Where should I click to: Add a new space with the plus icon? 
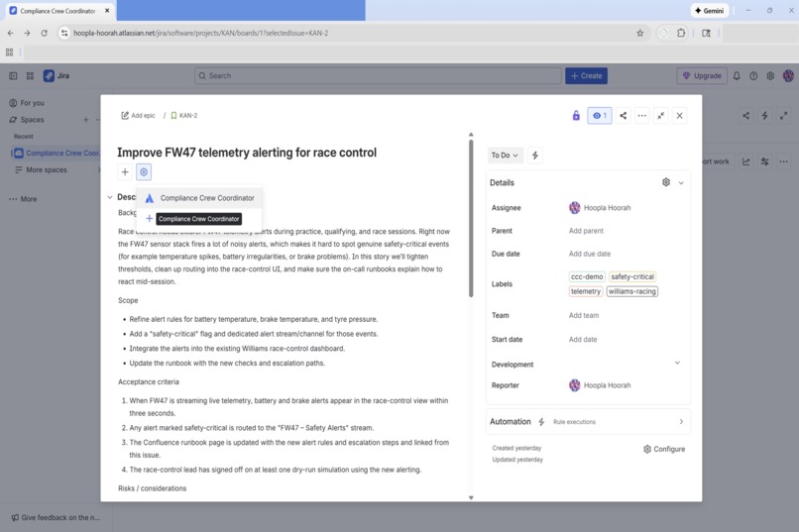pos(86,120)
